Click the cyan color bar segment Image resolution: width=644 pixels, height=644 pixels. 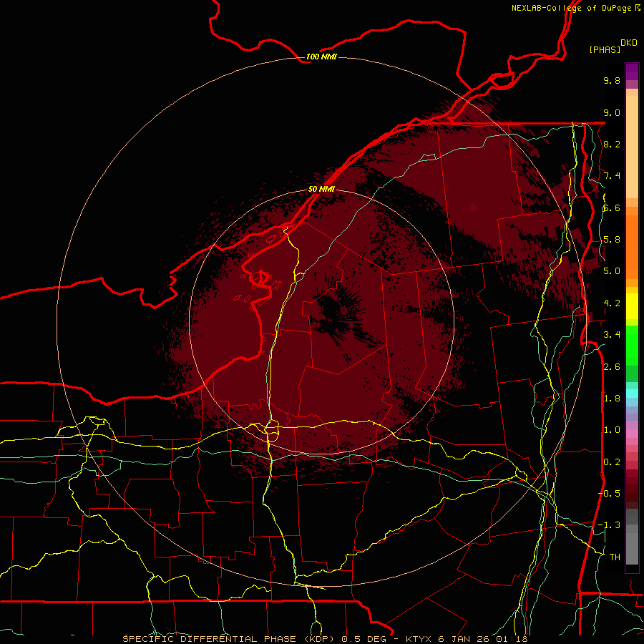click(632, 394)
